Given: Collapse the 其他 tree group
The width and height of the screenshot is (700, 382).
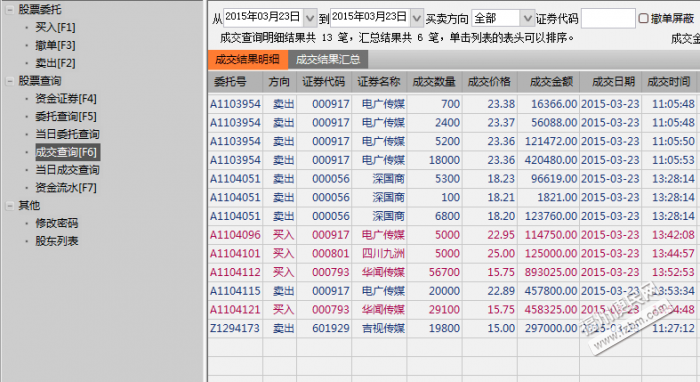Looking at the screenshot, I should (x=9, y=205).
